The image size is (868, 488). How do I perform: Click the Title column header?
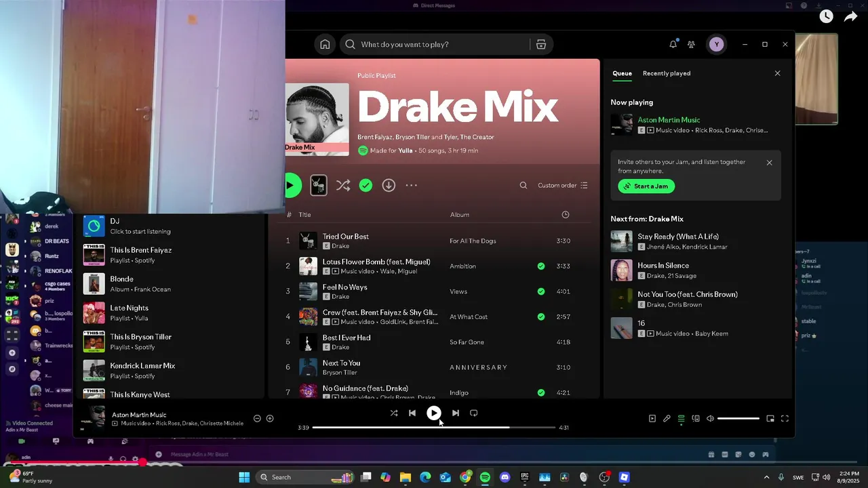coord(305,214)
